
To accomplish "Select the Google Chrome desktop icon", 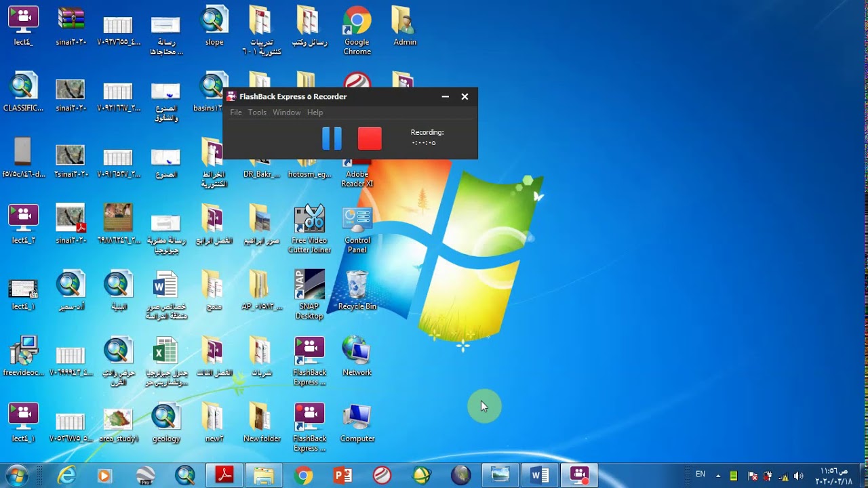I will pyautogui.click(x=357, y=31).
